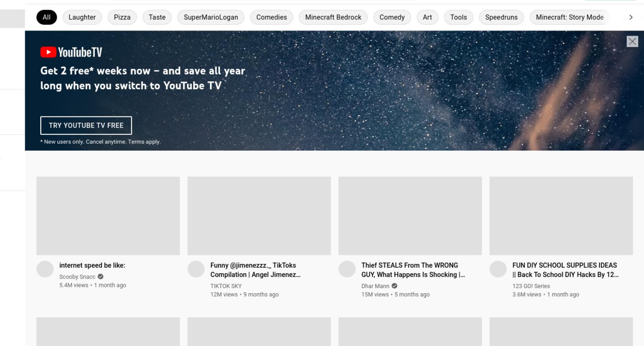Image resolution: width=644 pixels, height=346 pixels.
Task: Select Minecraft: Story Mode chip
Action: pos(570,17)
